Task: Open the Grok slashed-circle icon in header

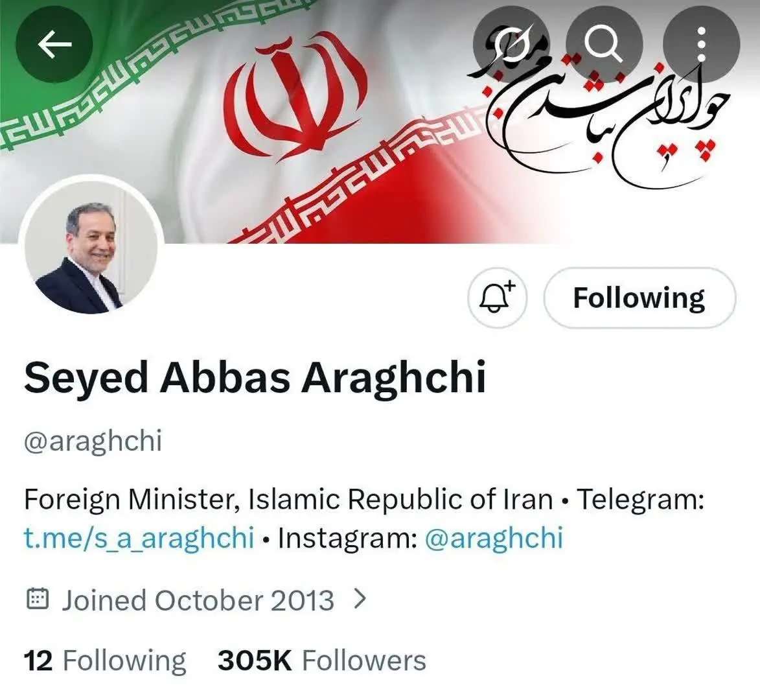Action: pos(511,45)
